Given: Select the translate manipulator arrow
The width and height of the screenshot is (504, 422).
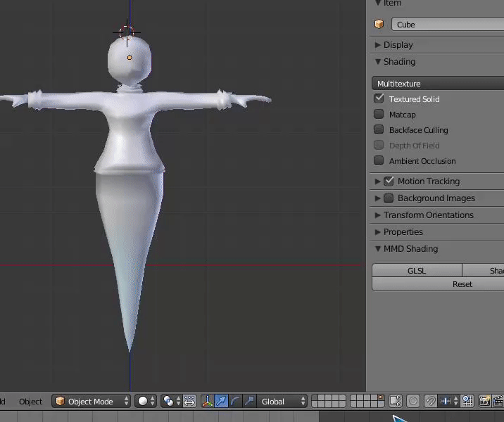Looking at the screenshot, I should point(222,401).
